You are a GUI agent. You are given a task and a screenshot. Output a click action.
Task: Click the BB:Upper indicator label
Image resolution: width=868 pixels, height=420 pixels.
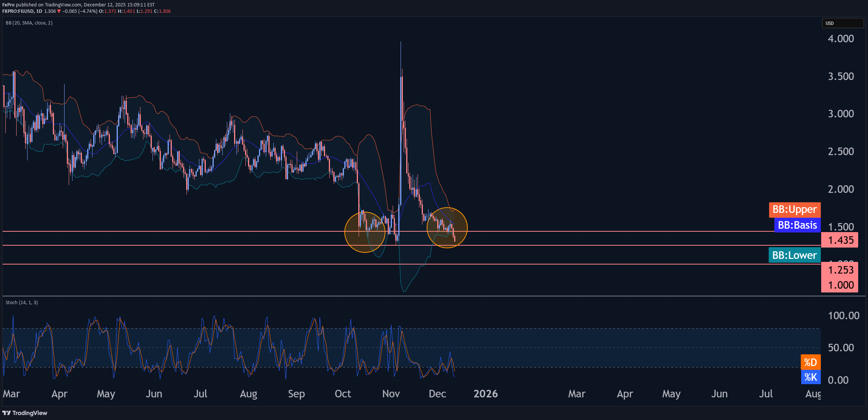794,209
